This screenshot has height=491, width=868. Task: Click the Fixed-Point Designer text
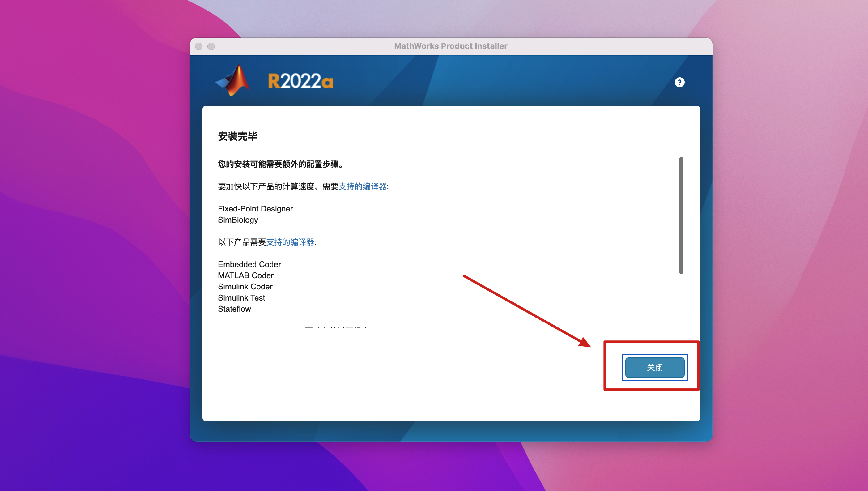point(255,209)
